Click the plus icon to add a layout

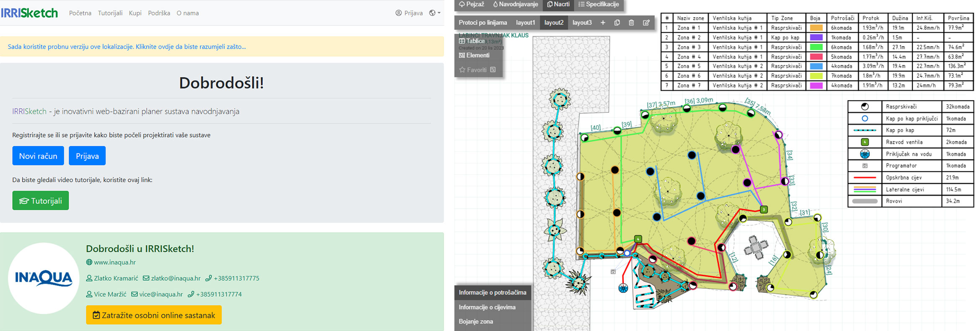pos(603,23)
